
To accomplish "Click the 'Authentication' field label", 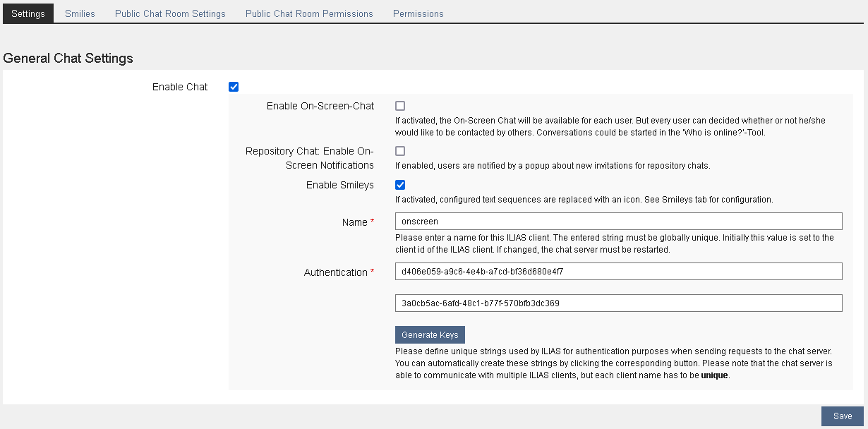I will pos(335,272).
